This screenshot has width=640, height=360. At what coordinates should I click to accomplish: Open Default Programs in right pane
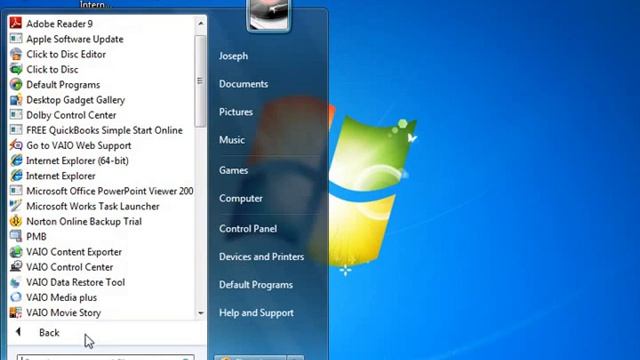(x=256, y=285)
